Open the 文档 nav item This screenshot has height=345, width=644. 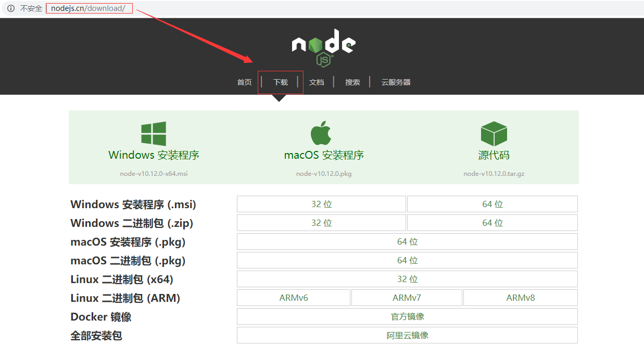317,82
